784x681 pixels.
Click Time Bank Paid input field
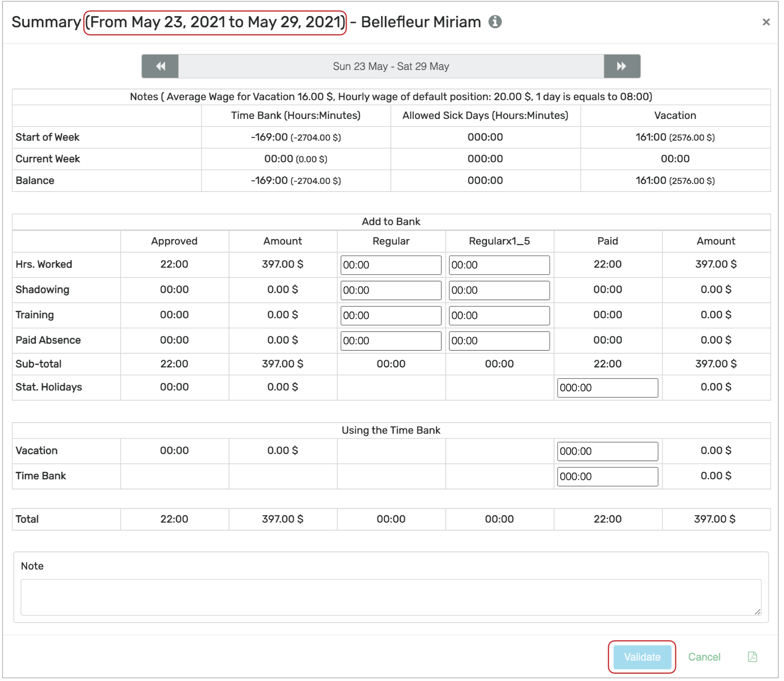point(607,477)
